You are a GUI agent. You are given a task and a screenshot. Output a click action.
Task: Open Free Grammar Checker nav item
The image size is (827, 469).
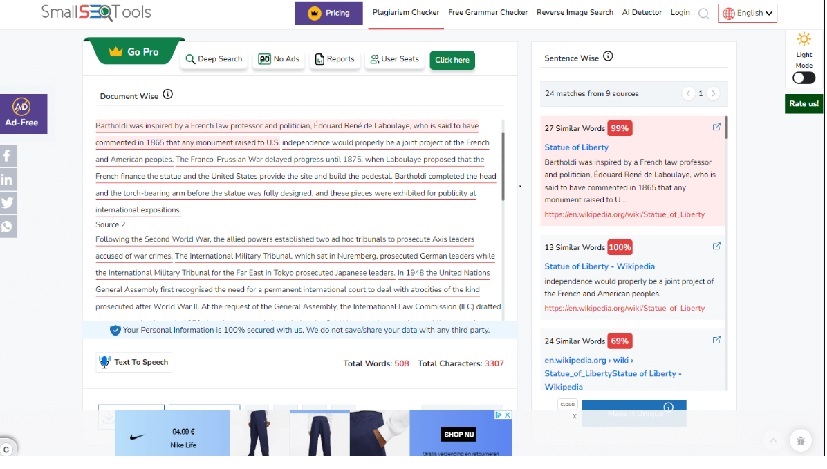pos(488,12)
